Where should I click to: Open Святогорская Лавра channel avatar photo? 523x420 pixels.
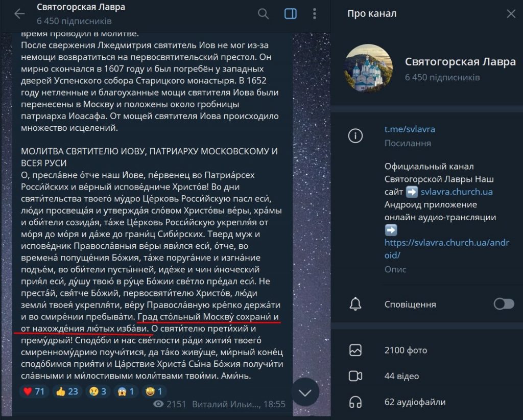point(368,68)
